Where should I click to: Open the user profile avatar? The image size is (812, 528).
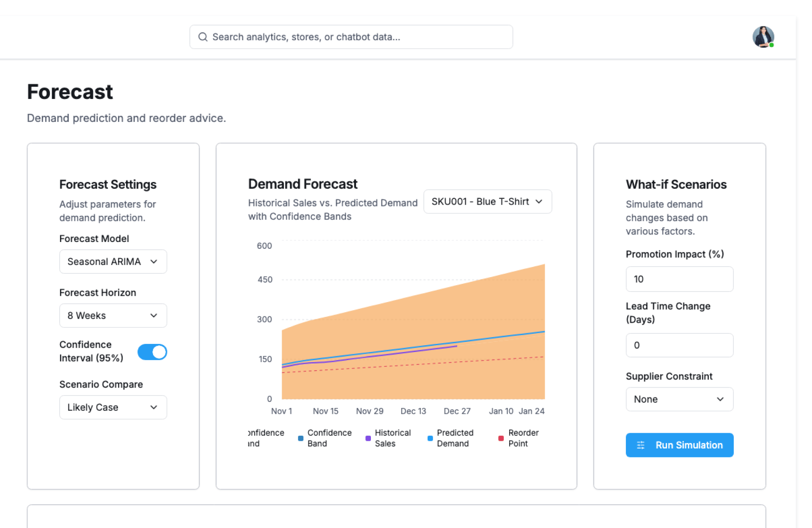(x=763, y=37)
